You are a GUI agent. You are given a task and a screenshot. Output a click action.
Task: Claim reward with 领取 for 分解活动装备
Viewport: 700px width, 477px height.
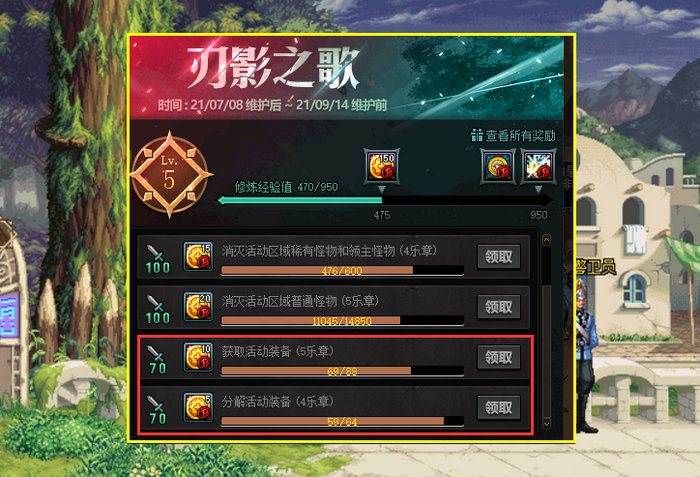click(x=499, y=408)
